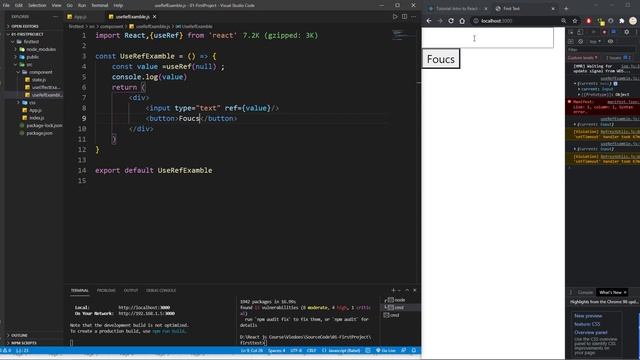This screenshot has height=360, width=640.
Task: Click the text input on the webpage
Action: [x=487, y=38]
